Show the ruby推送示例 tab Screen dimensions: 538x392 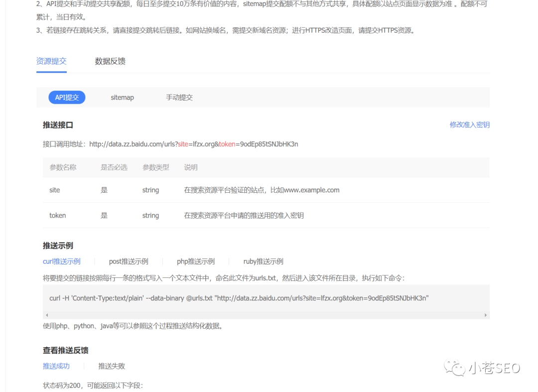[264, 261]
